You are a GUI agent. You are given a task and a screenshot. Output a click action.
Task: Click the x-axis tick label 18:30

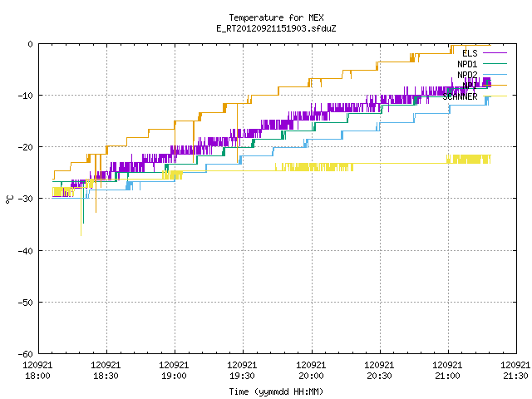(x=106, y=376)
